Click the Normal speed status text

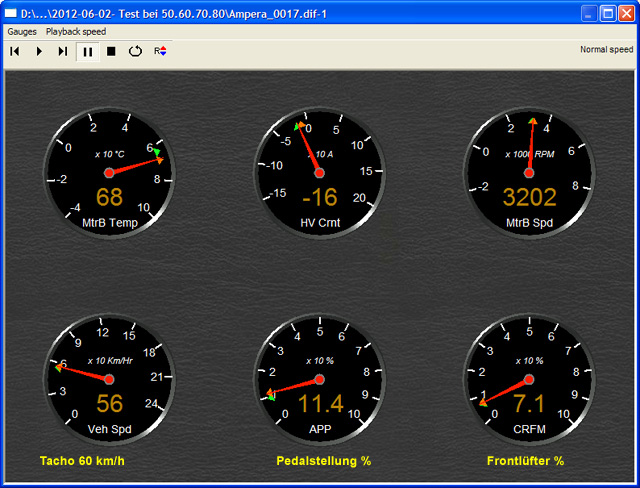pyautogui.click(x=606, y=49)
